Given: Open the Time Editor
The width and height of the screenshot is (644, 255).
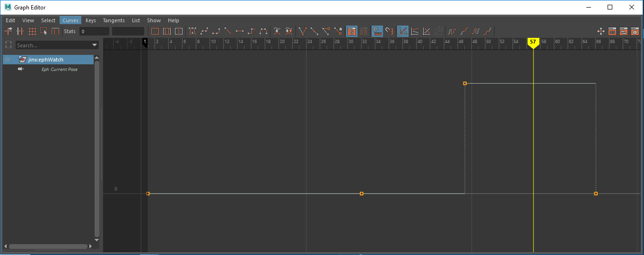Looking at the screenshot, I should click(635, 31).
